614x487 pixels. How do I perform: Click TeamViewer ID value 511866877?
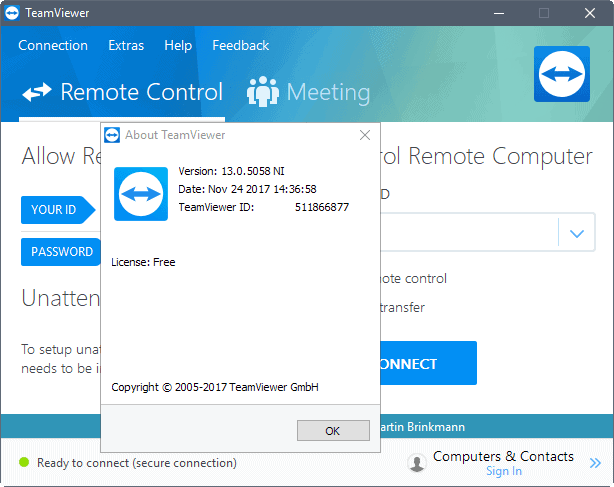[x=321, y=207]
